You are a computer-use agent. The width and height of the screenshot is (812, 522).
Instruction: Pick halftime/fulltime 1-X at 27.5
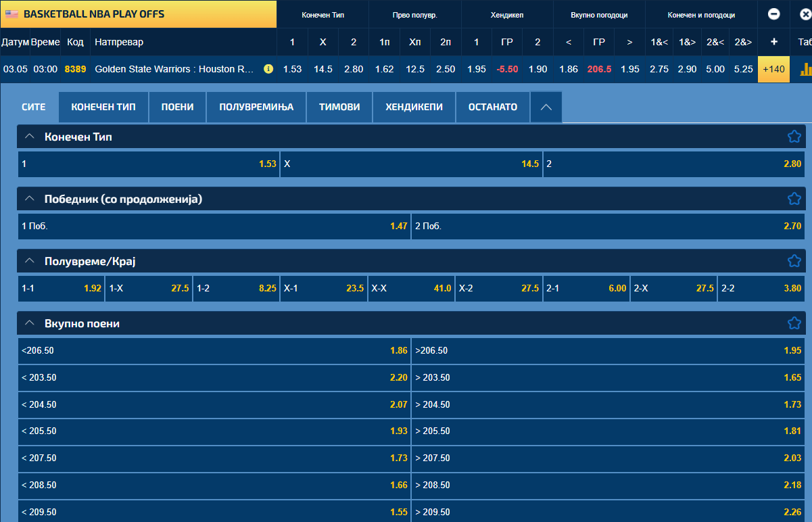point(149,288)
